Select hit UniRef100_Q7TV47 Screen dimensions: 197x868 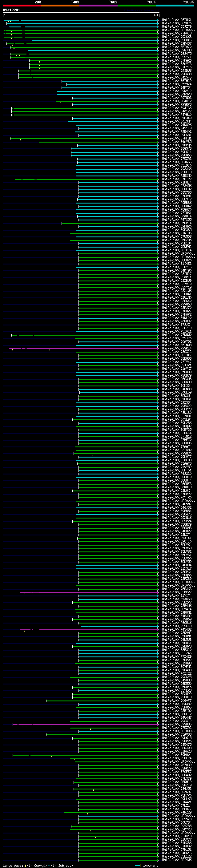click(x=177, y=362)
